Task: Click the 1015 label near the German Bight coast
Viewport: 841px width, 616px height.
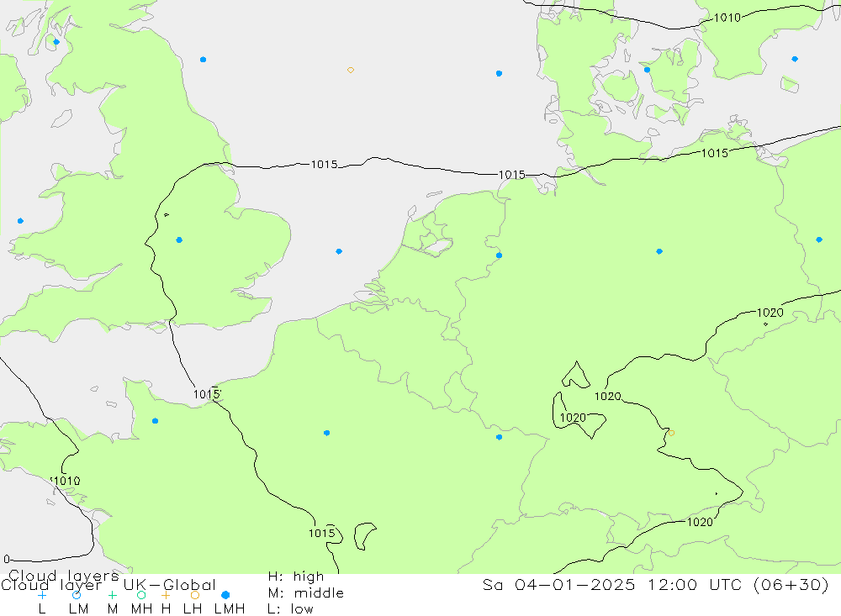Action: pyautogui.click(x=511, y=175)
